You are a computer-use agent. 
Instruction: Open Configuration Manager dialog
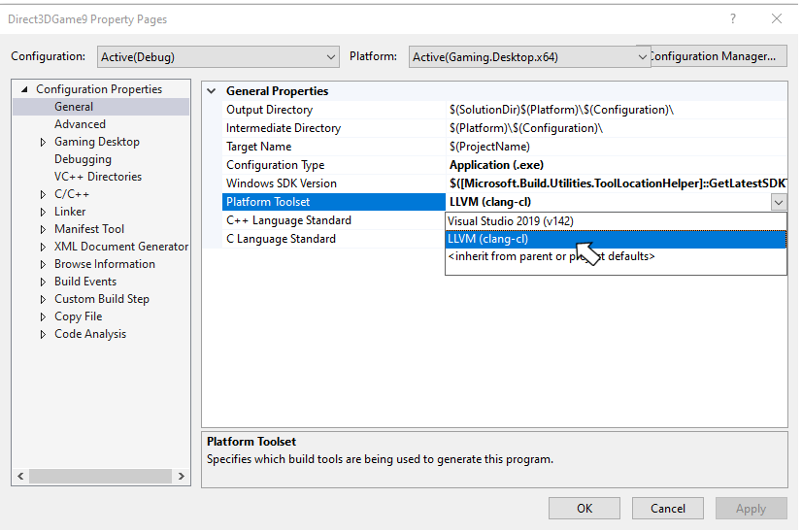tap(718, 56)
